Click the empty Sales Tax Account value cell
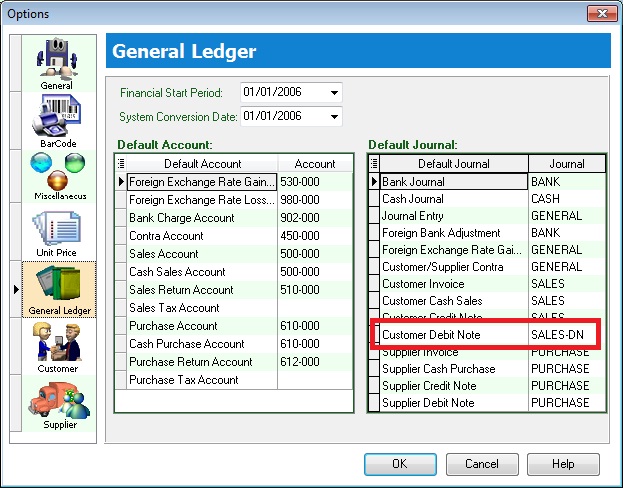The height and width of the screenshot is (488, 623). coord(315,308)
